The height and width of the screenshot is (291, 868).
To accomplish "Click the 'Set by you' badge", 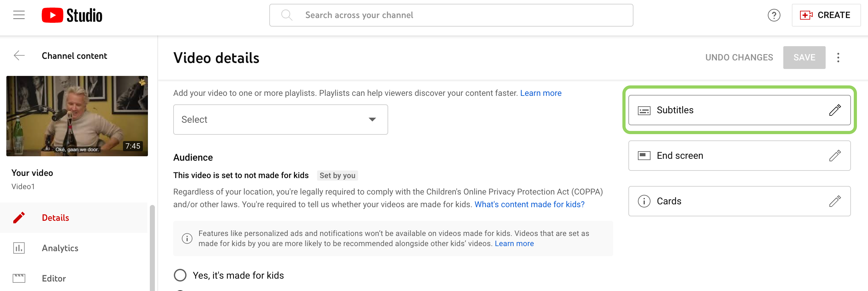I will tap(337, 176).
